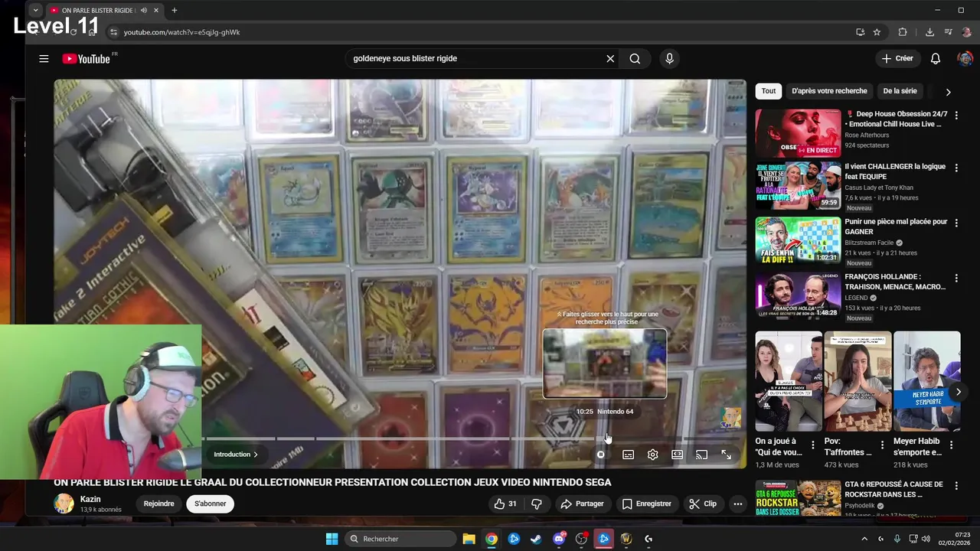Open options for the Pov: T'affrontes short

click(882, 445)
